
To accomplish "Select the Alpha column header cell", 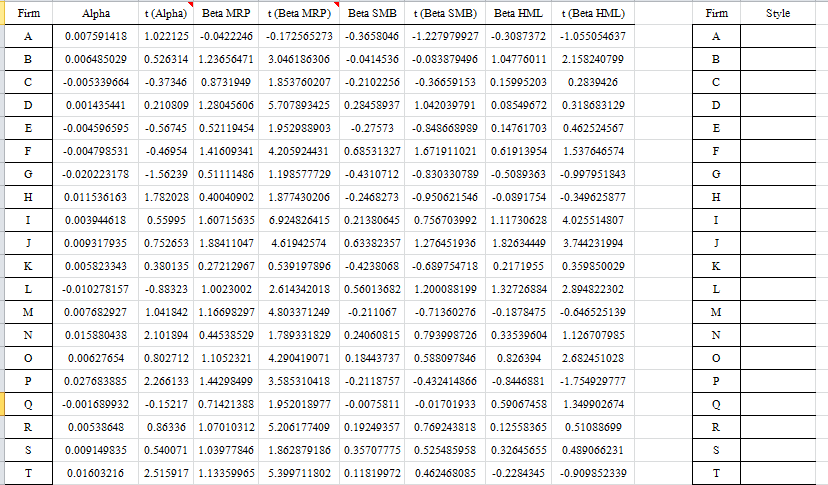I will (x=96, y=13).
